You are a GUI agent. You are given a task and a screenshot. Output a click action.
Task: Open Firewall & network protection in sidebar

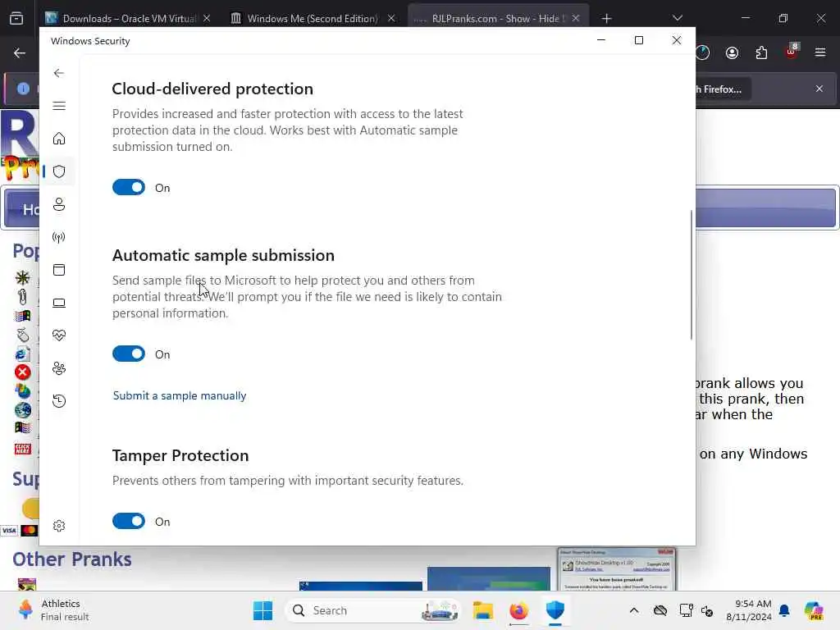(x=59, y=237)
